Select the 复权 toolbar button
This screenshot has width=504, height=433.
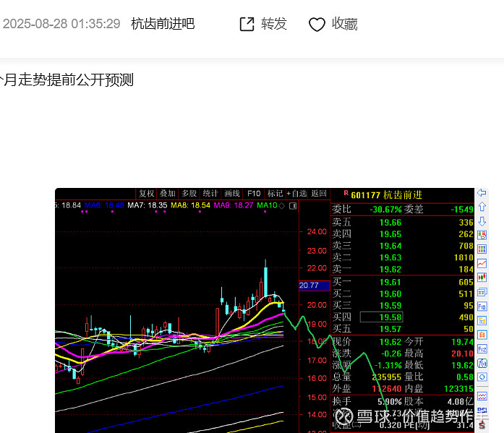click(x=147, y=194)
